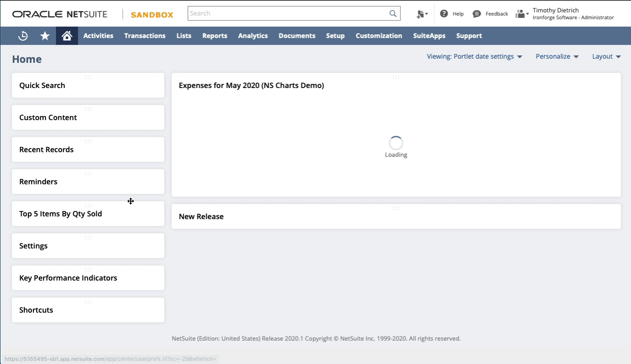Click the Recent Records portlet title
The image size is (631, 364).
coord(46,149)
